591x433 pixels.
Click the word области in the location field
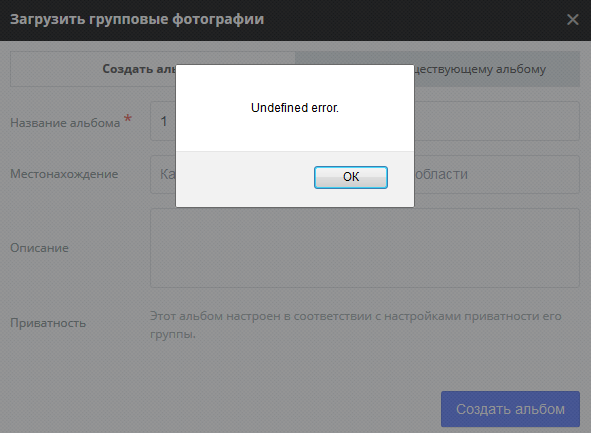pos(441,174)
